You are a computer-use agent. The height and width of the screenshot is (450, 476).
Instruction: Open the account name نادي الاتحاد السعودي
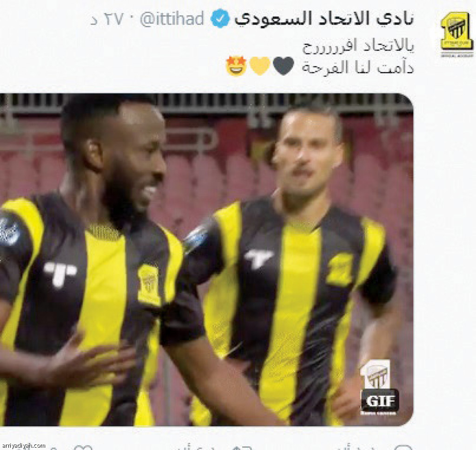[324, 19]
